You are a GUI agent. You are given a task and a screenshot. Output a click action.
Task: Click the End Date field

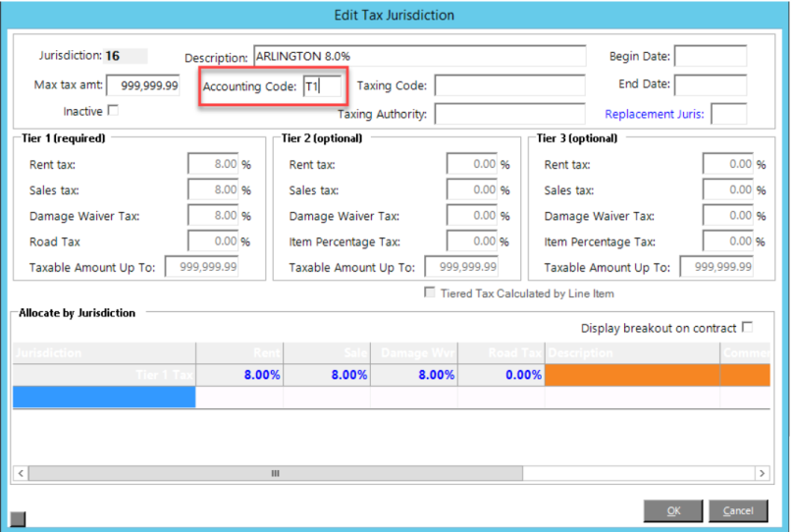pyautogui.click(x=711, y=84)
